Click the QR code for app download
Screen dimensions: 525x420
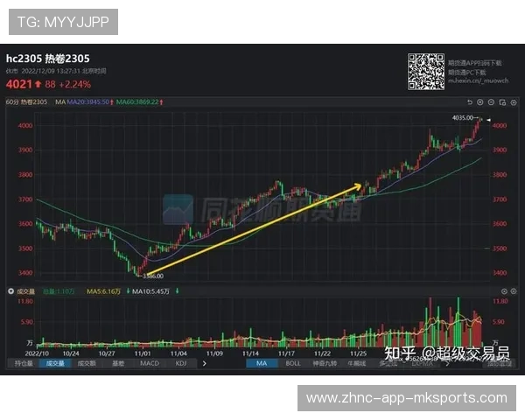425,70
